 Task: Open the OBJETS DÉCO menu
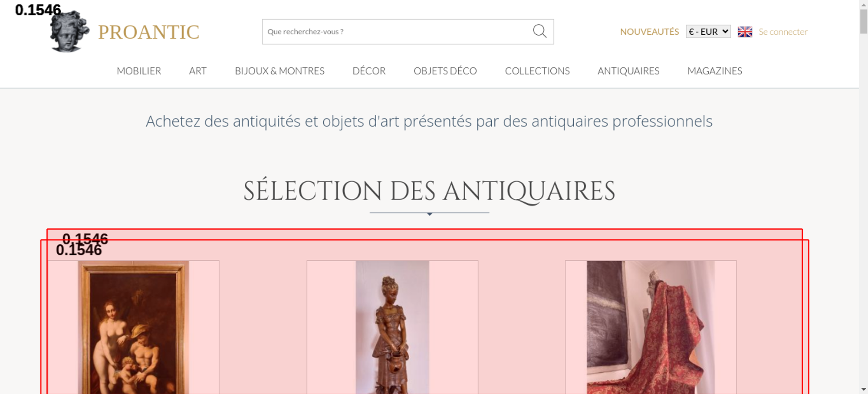point(445,71)
